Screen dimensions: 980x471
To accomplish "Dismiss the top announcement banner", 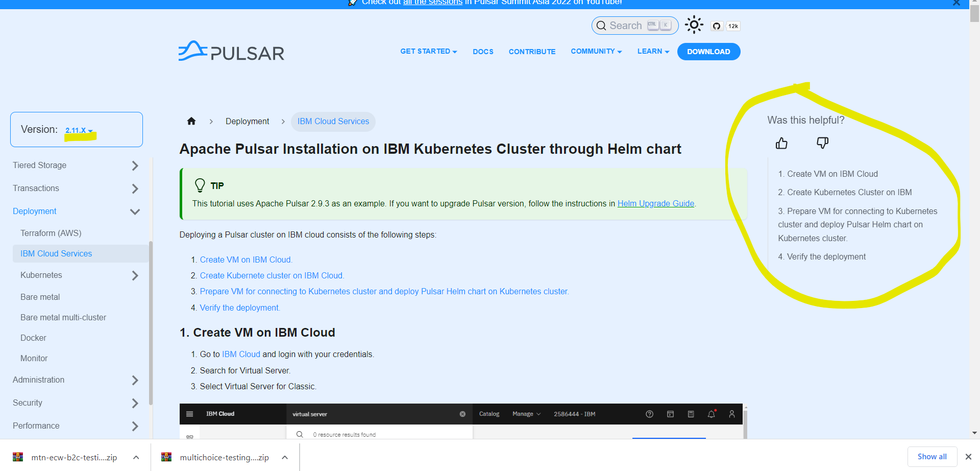I will (x=957, y=3).
